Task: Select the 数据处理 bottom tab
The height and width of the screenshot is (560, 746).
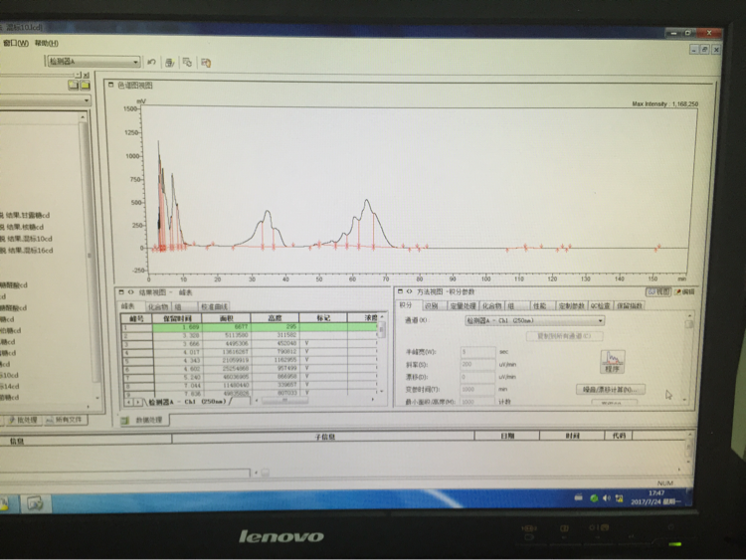Action: tap(143, 420)
